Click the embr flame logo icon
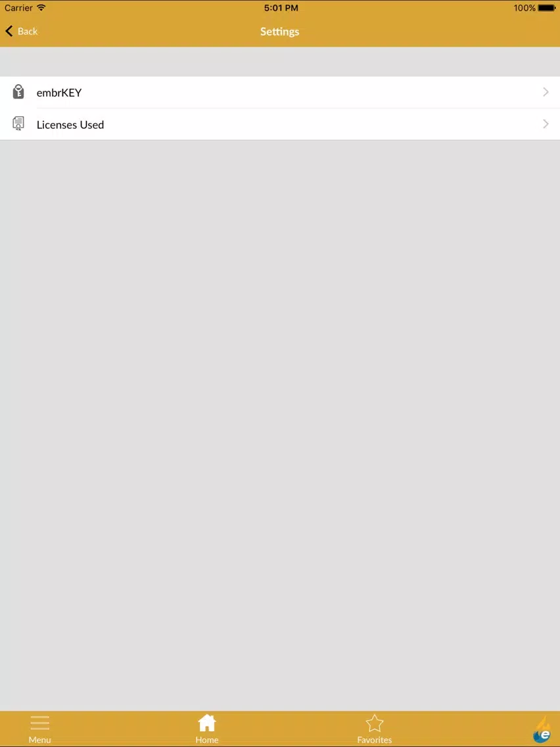The image size is (560, 747). (542, 729)
